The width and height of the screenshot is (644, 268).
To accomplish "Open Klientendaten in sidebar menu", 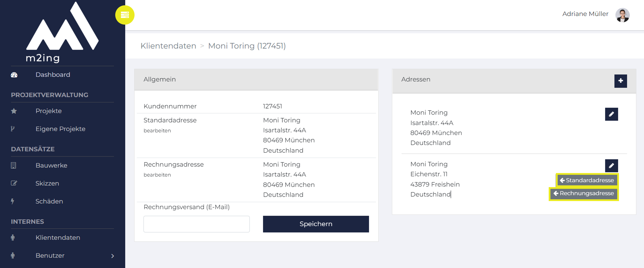I will point(58,238).
